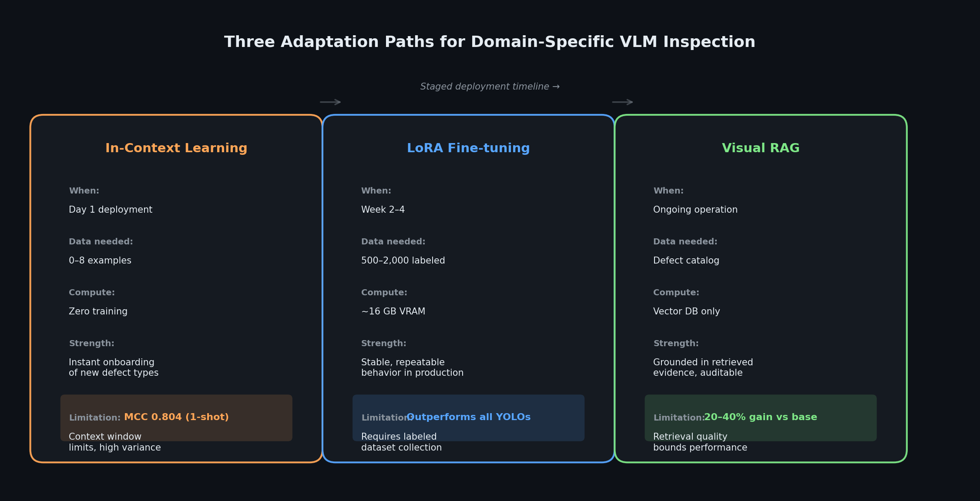Click the Visual RAG card heading

click(x=761, y=148)
